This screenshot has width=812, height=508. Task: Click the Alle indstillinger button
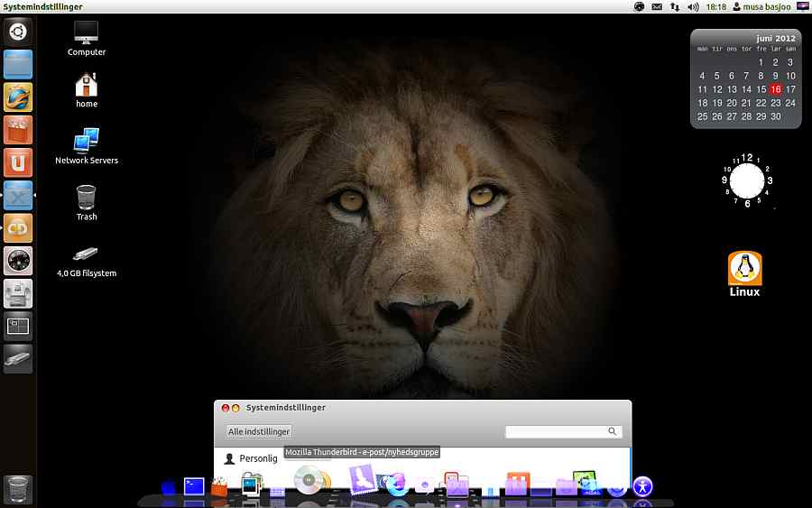(x=259, y=432)
